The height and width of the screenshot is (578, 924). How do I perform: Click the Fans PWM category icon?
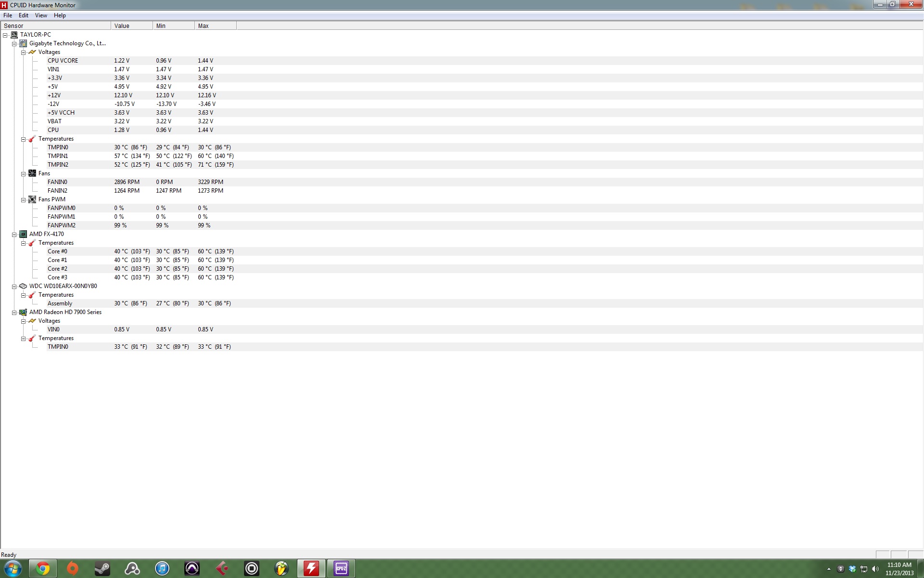click(32, 199)
